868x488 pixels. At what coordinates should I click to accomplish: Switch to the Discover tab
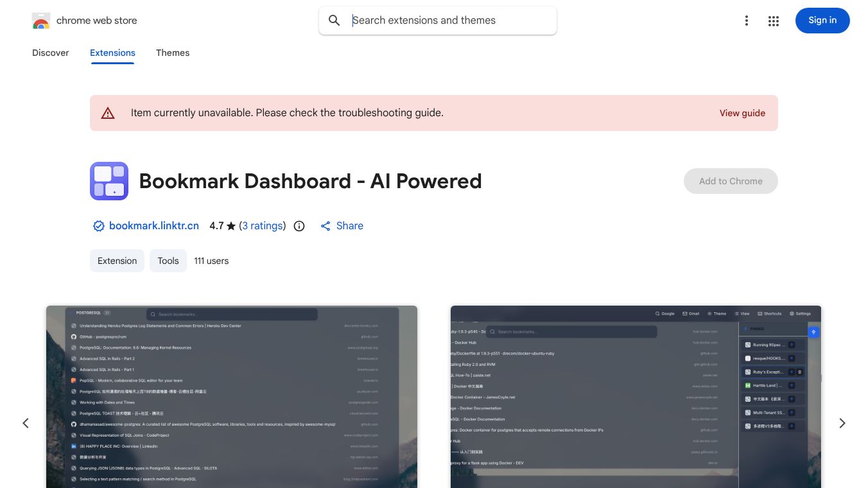(51, 53)
